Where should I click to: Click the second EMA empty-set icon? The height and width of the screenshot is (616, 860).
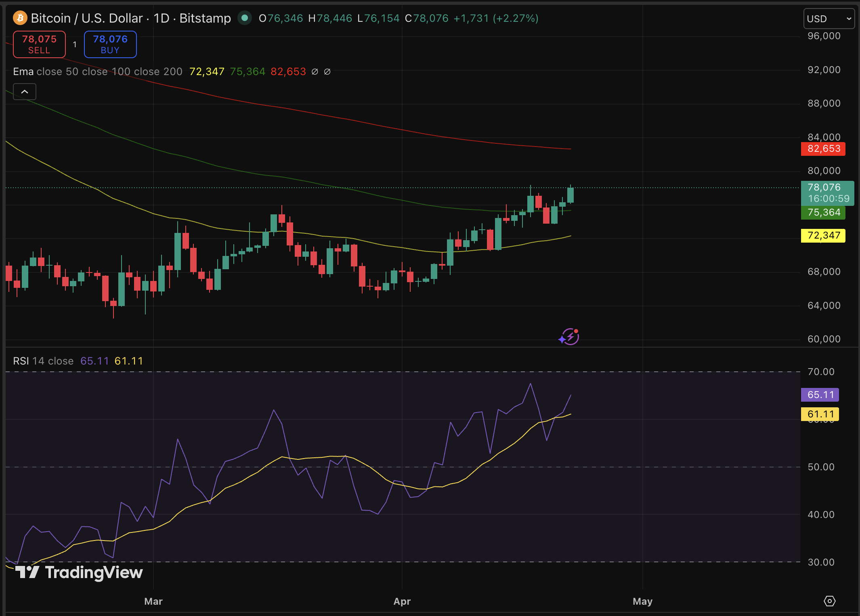pos(327,71)
